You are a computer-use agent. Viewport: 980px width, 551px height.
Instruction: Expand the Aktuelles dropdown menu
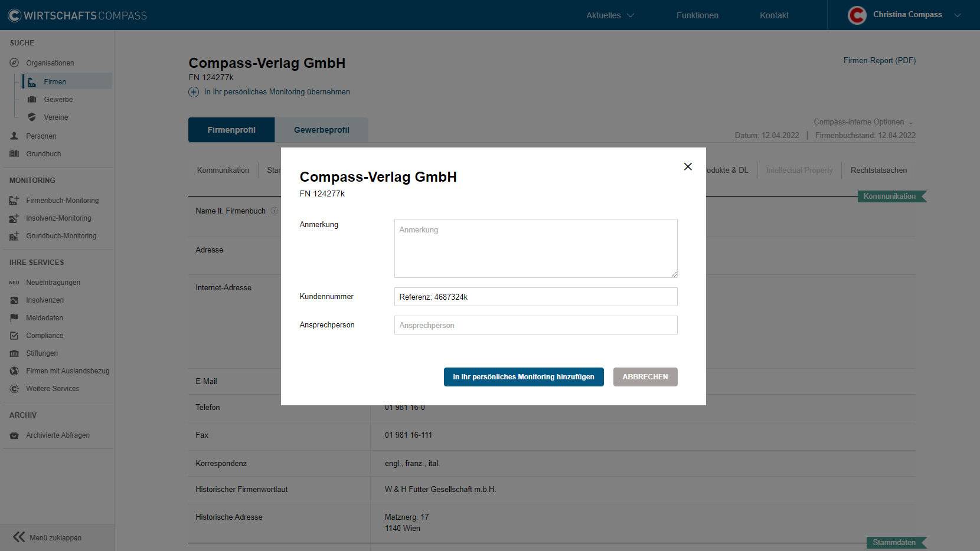610,15
